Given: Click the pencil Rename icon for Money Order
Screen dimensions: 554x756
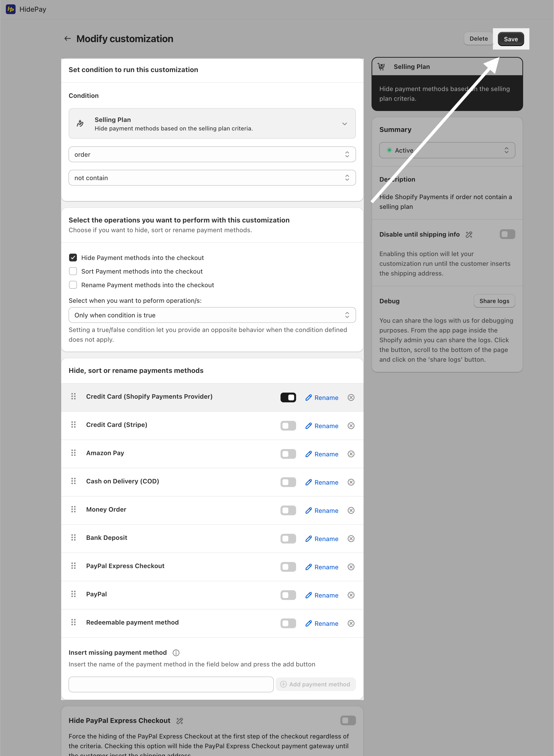Looking at the screenshot, I should tap(309, 510).
